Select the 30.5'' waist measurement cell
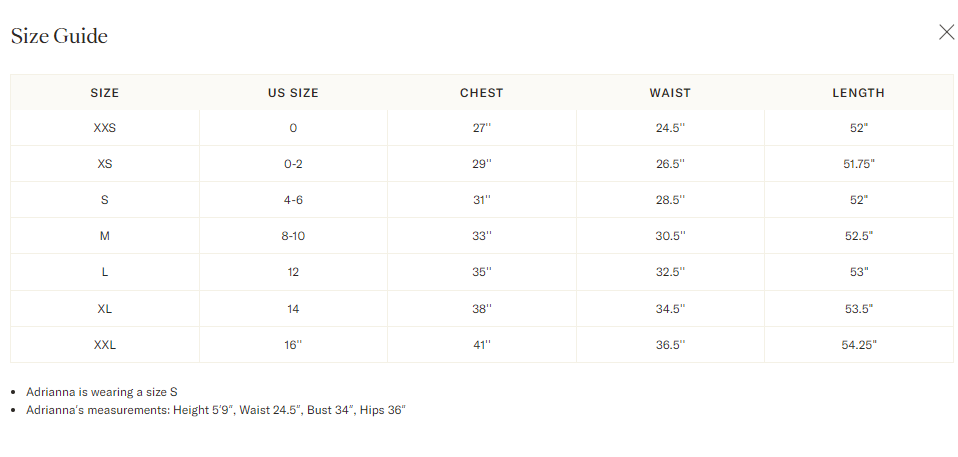This screenshot has width=958, height=457. (670, 236)
